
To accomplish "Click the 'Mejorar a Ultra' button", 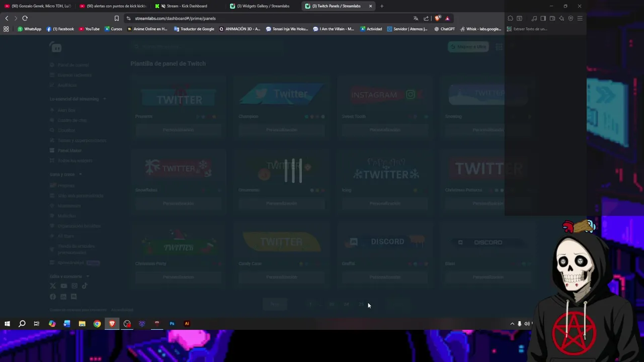I will point(468,47).
